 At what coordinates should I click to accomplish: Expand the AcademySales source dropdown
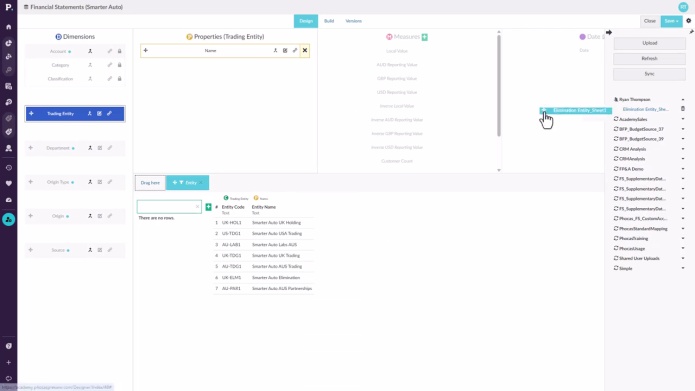click(683, 119)
